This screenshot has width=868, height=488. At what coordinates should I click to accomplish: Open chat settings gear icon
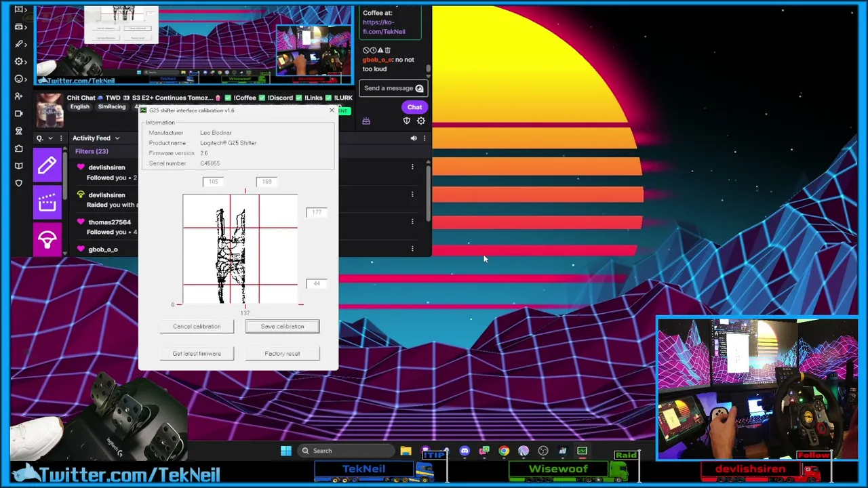(421, 121)
